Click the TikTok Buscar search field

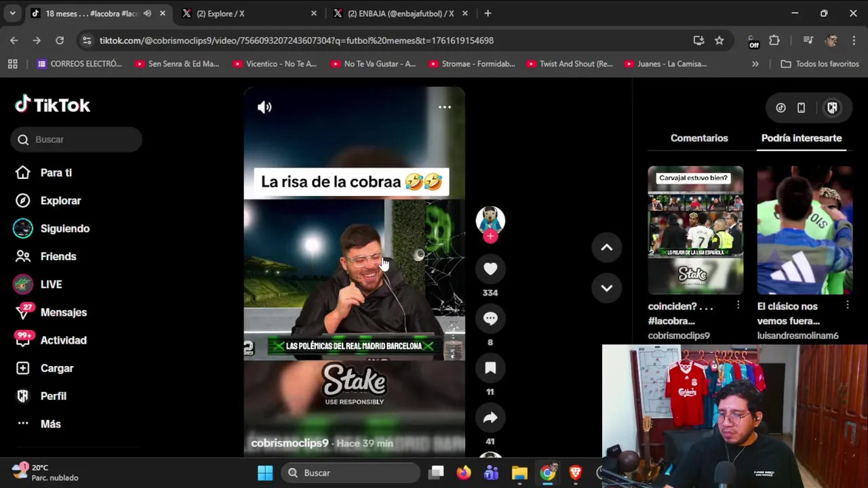pyautogui.click(x=76, y=140)
